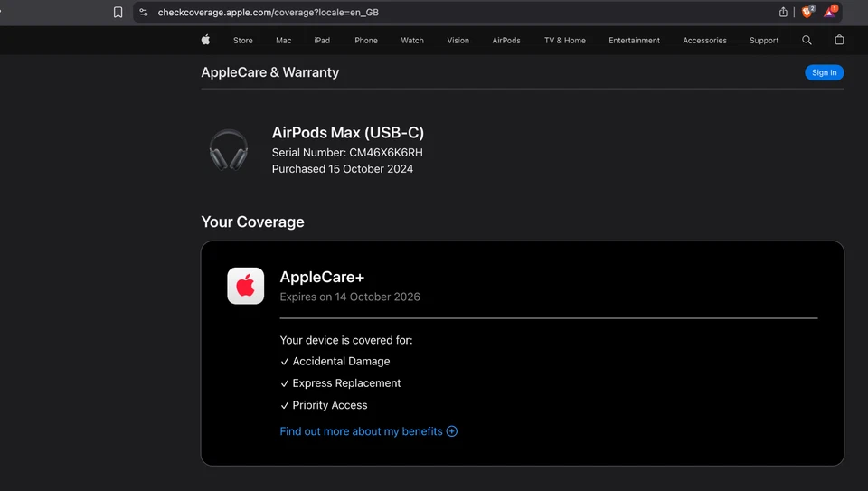The width and height of the screenshot is (868, 491).
Task: Click the AppleCare & Warranty heading link
Action: coord(269,72)
